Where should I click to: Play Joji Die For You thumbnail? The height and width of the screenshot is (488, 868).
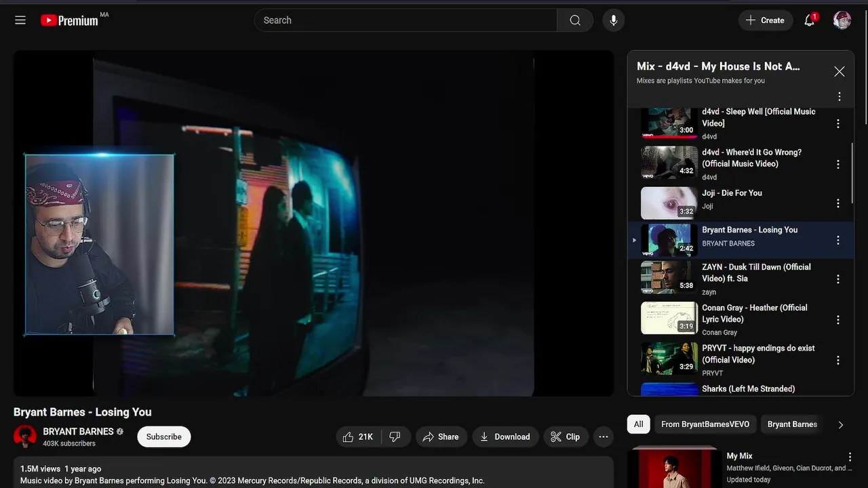669,203
